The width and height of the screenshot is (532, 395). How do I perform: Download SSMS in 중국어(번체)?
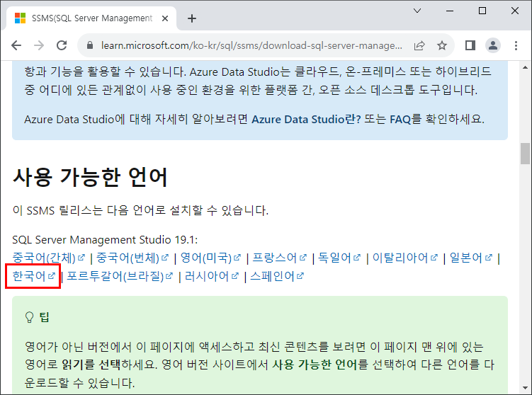[132, 258]
